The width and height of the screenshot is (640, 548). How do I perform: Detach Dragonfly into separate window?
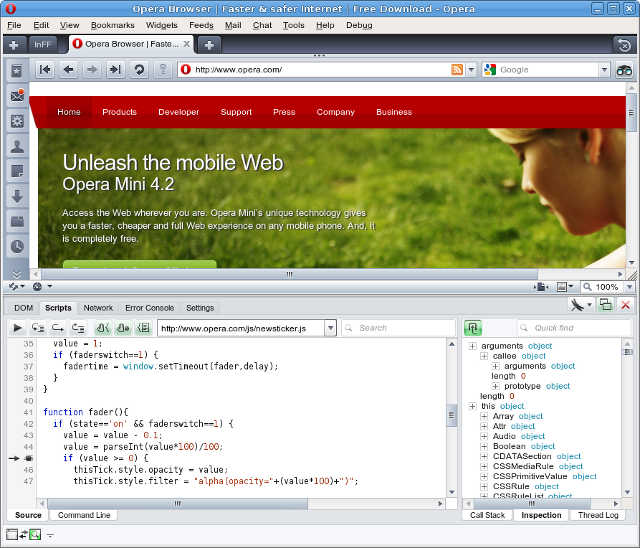[x=605, y=305]
